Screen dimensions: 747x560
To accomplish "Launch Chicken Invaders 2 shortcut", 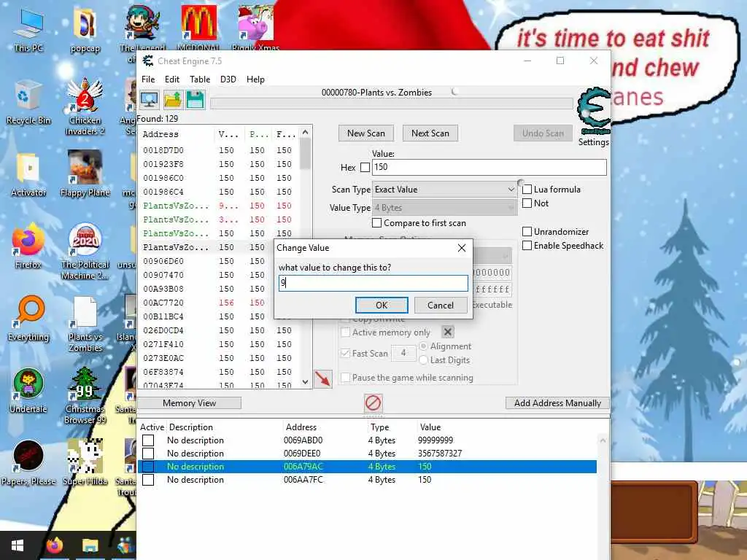I will [85, 108].
